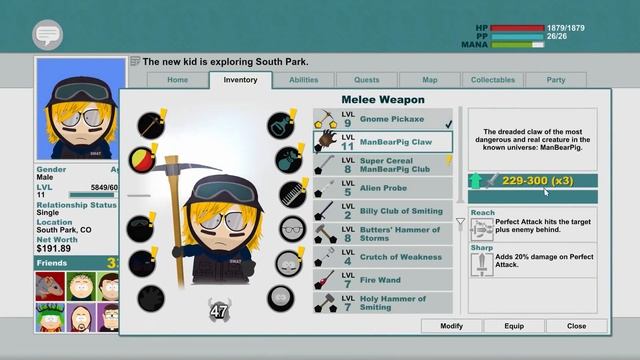Viewport: 640px width, 360px height.
Task: Click the green shirt upgrade arrow icon
Action: click(x=475, y=180)
